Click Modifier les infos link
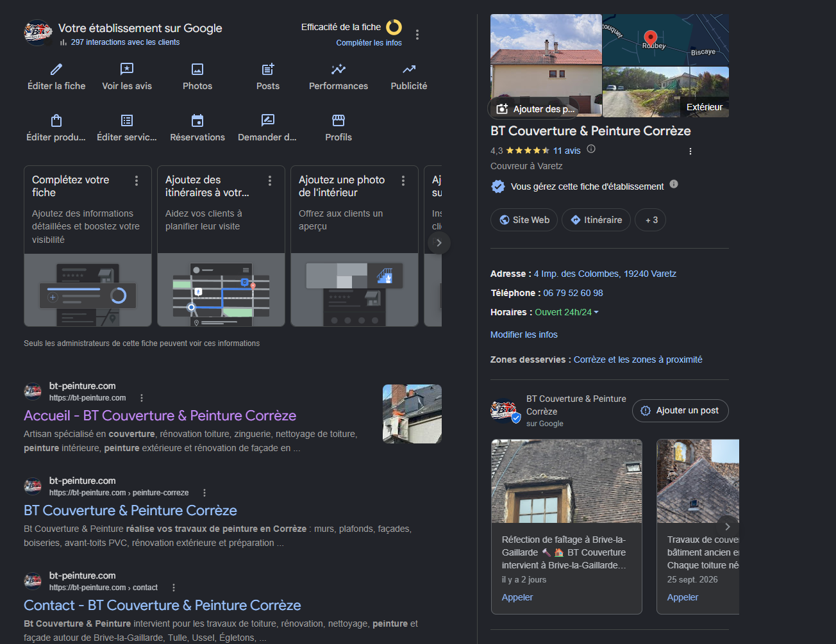Screen dimensions: 836x644 [524, 334]
